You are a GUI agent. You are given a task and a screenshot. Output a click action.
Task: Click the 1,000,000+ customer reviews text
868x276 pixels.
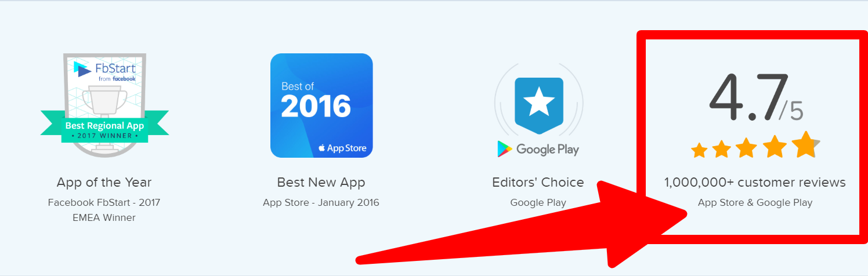[x=755, y=182]
